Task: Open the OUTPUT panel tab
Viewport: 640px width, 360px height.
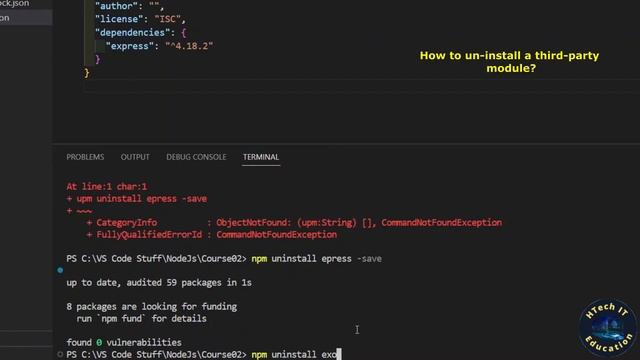Action: point(135,157)
